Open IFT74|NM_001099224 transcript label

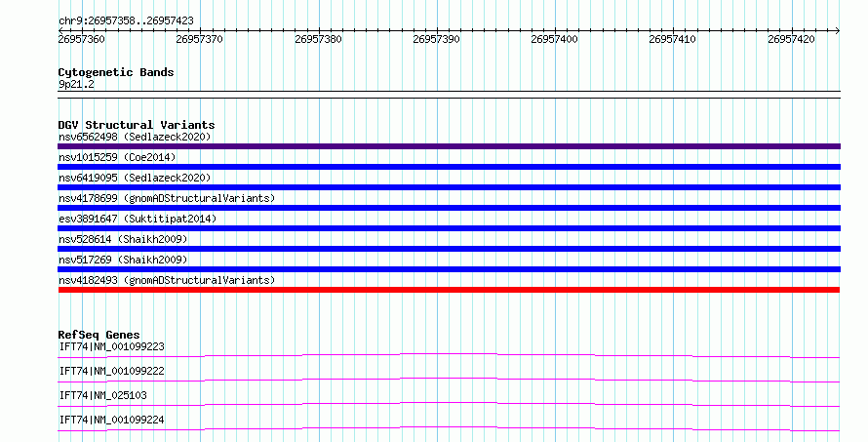pyautogui.click(x=111, y=421)
